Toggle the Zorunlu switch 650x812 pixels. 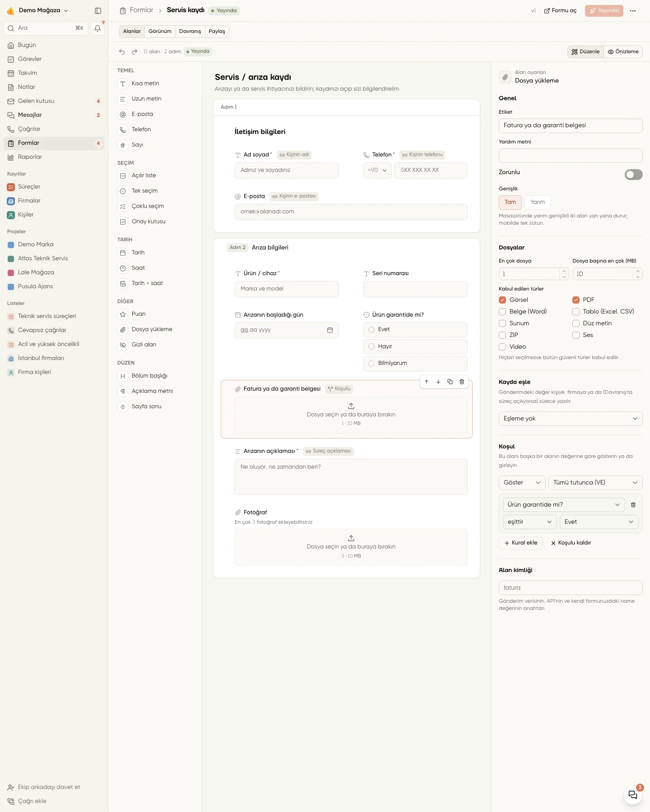pyautogui.click(x=633, y=175)
